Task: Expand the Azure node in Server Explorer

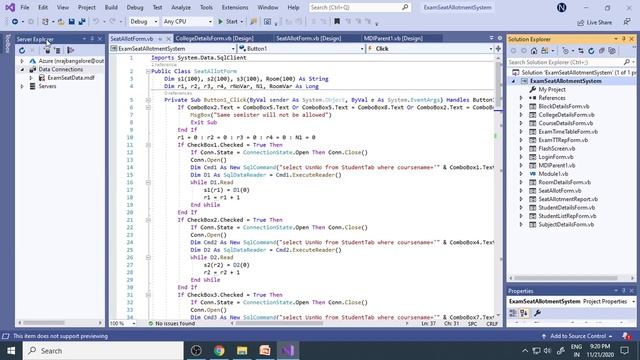Action: tap(22, 61)
